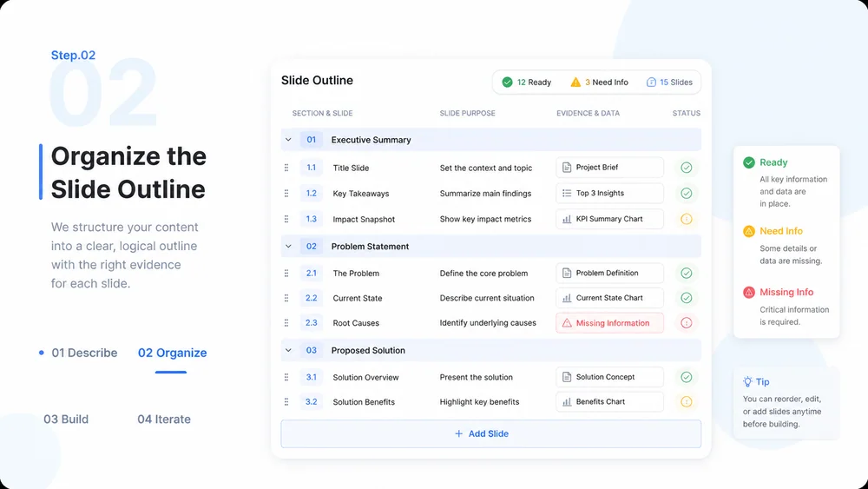This screenshot has height=489, width=868.
Task: Click 'Describe current situation' purpose text
Action: (x=487, y=298)
